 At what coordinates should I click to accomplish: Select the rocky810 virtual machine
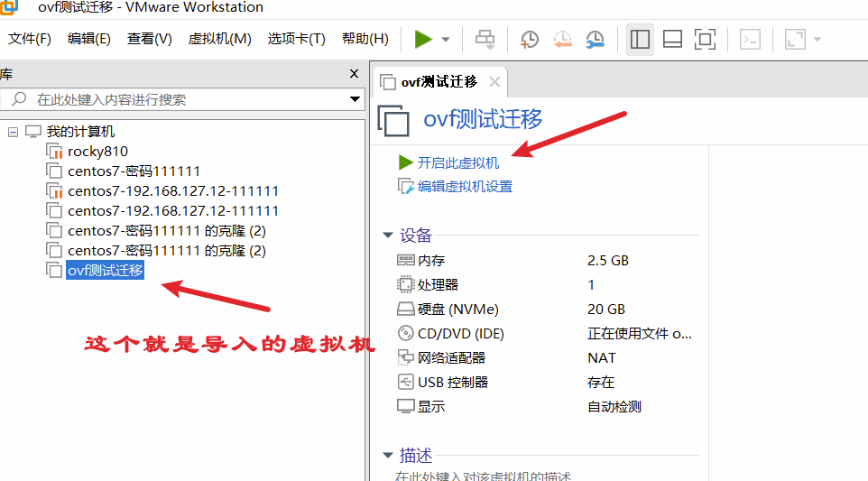(x=97, y=152)
